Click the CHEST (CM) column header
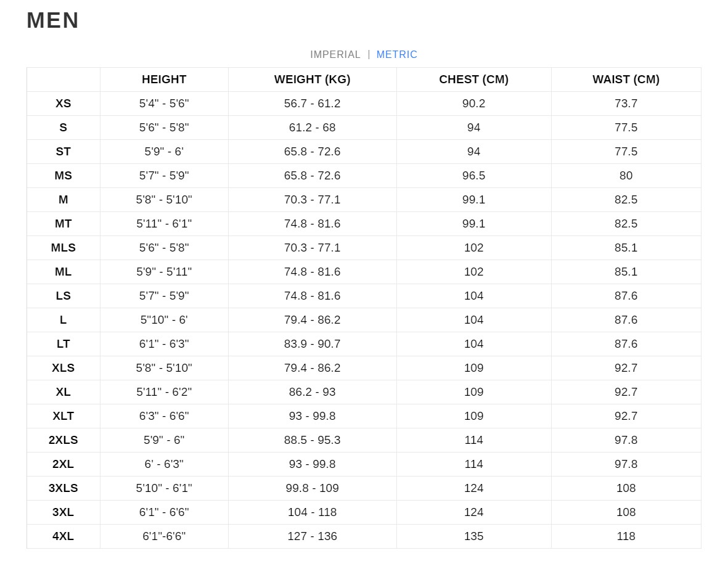The height and width of the screenshot is (561, 728). point(473,80)
